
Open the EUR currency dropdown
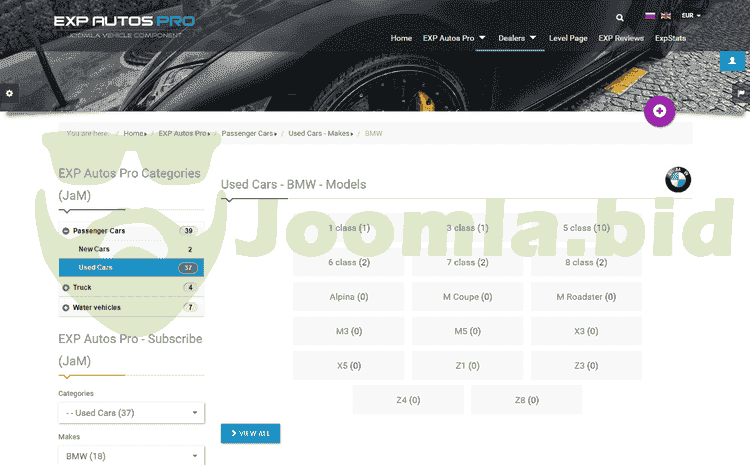click(691, 16)
